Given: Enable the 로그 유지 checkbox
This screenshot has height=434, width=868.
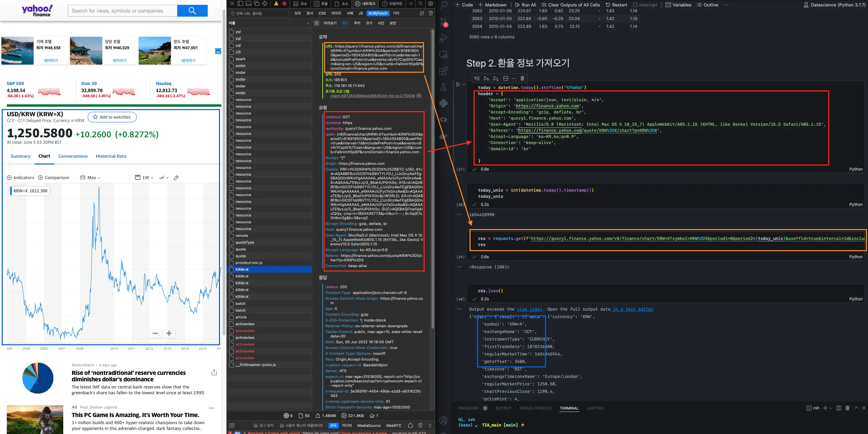Looking at the screenshot, I should pos(256,426).
